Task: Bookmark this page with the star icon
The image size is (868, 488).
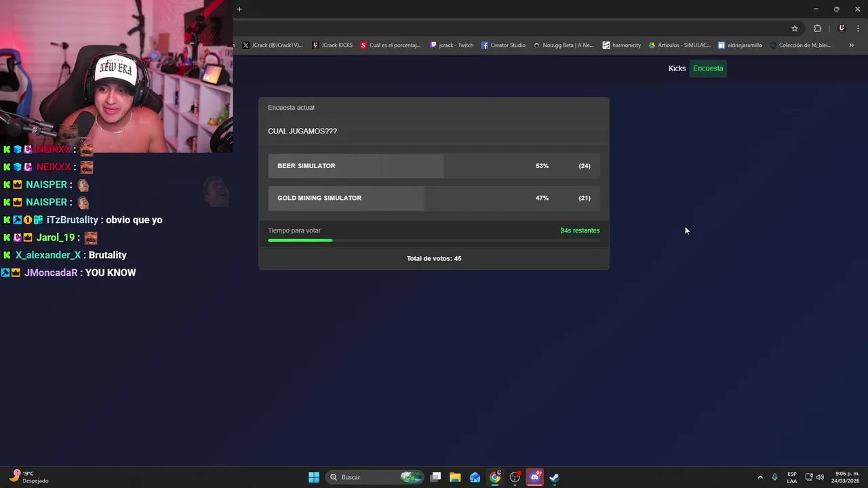Action: coord(795,28)
